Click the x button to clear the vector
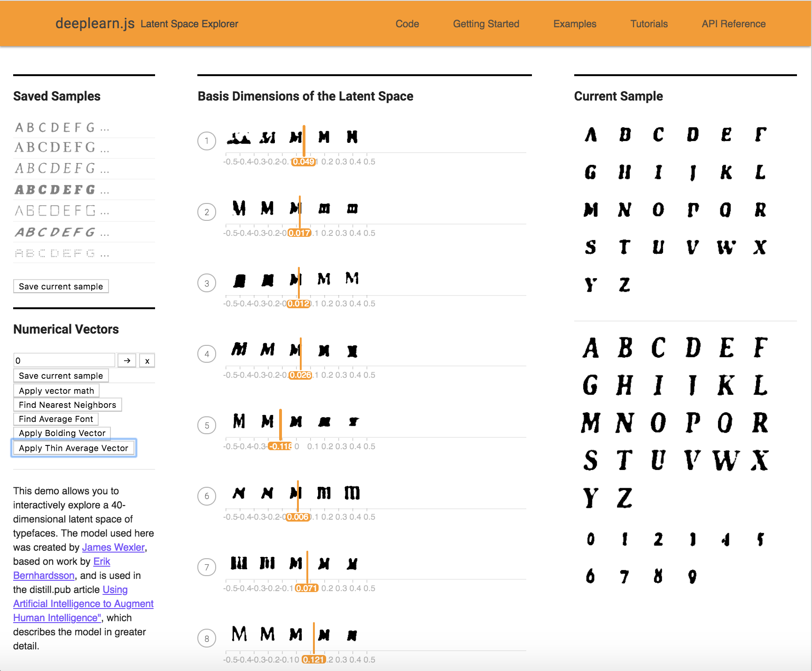 (147, 360)
